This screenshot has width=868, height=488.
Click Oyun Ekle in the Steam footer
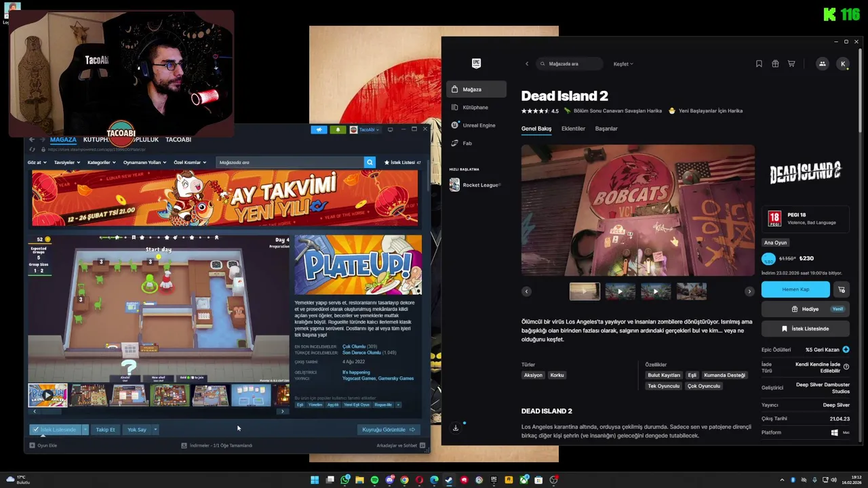(x=43, y=445)
